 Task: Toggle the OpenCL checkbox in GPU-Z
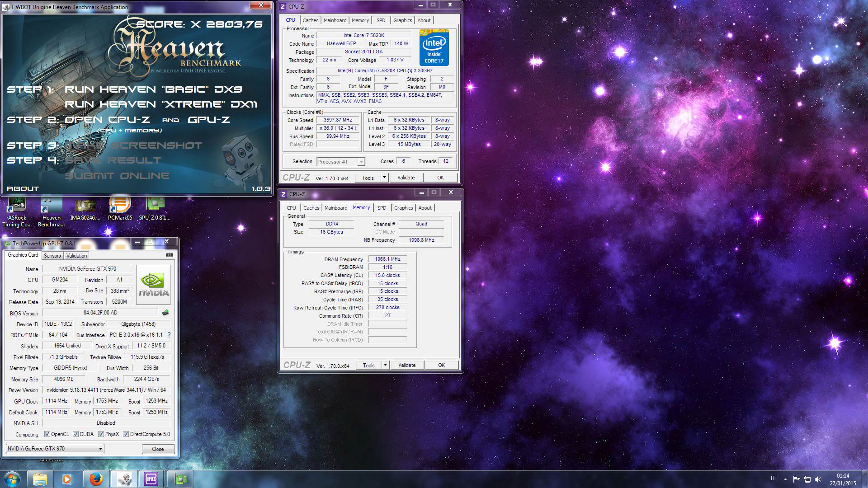[x=47, y=434]
